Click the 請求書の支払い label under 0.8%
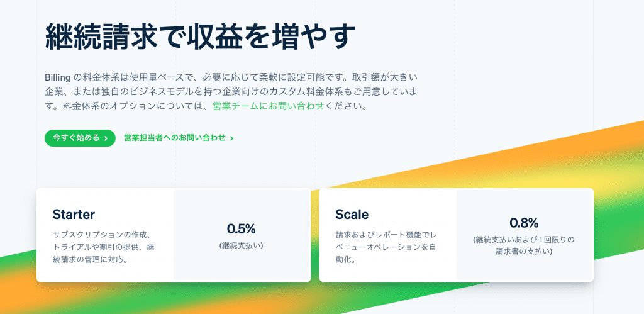Image resolution: width=644 pixels, height=314 pixels. click(524, 251)
